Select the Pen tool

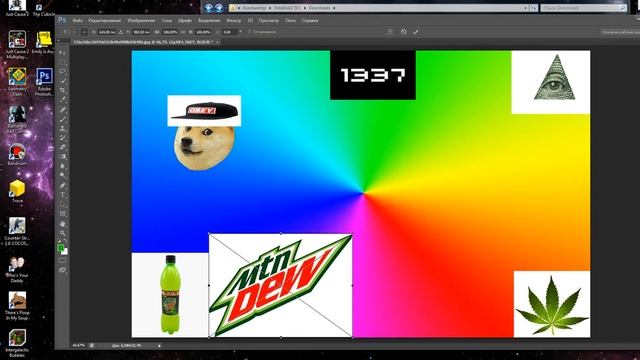tap(62, 186)
